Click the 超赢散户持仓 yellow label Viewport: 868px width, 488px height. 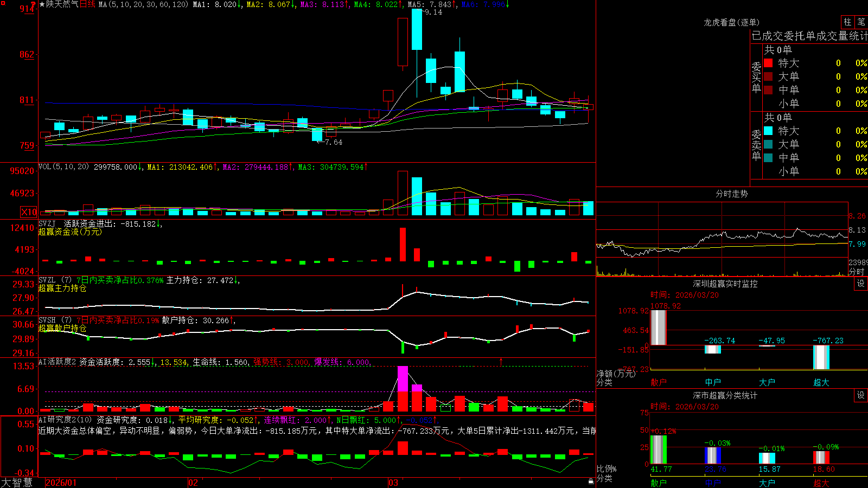pyautogui.click(x=62, y=329)
